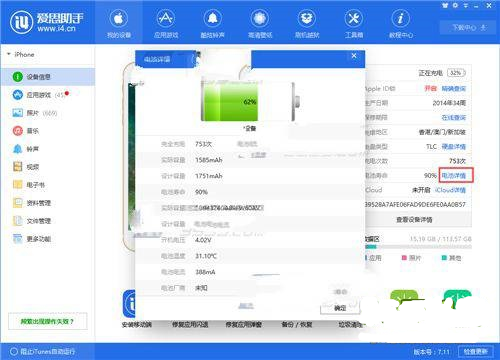This screenshot has width=500, height=360.
Task: Click the pink photos storage legend swatch
Action: (404, 258)
